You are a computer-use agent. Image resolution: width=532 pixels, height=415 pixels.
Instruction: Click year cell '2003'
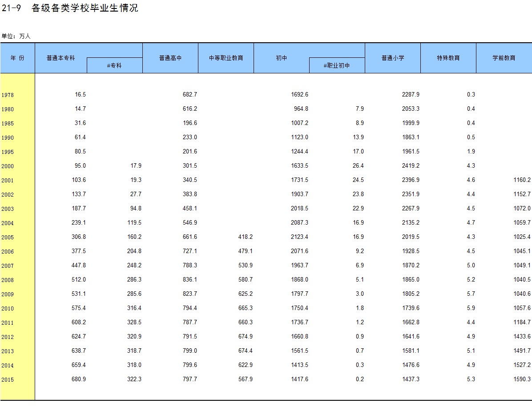pos(8,209)
